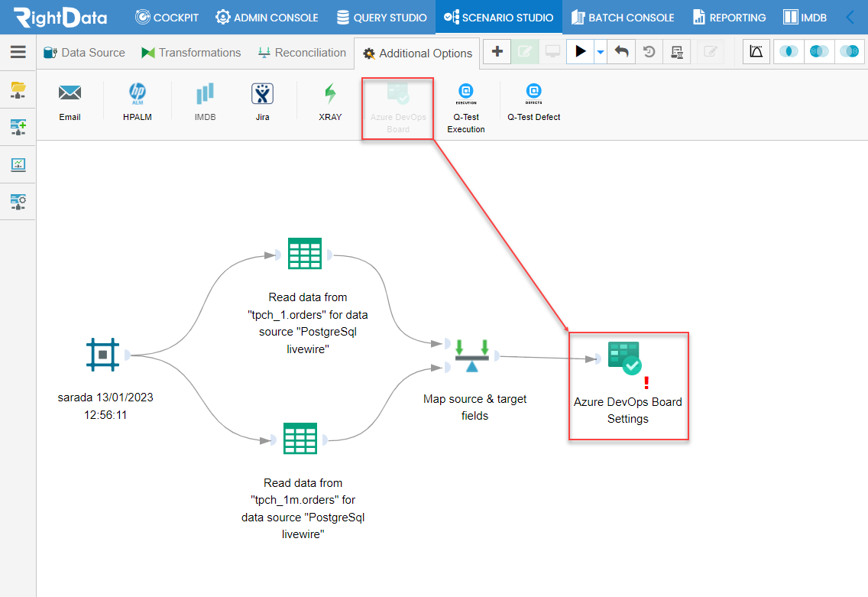The height and width of the screenshot is (597, 868).
Task: Toggle the middle Venn diagram view
Action: [x=819, y=51]
